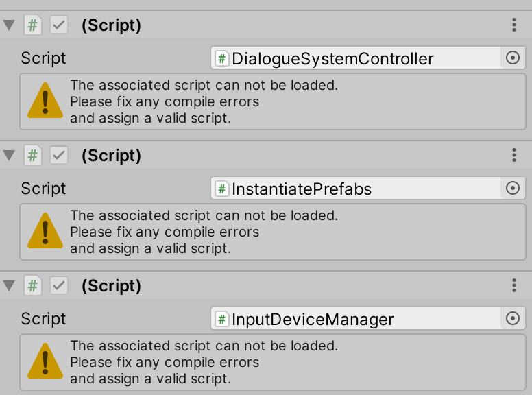Click the script icon in the InputDeviceManager component header
Viewport: 532px width, 395px height.
[x=33, y=285]
